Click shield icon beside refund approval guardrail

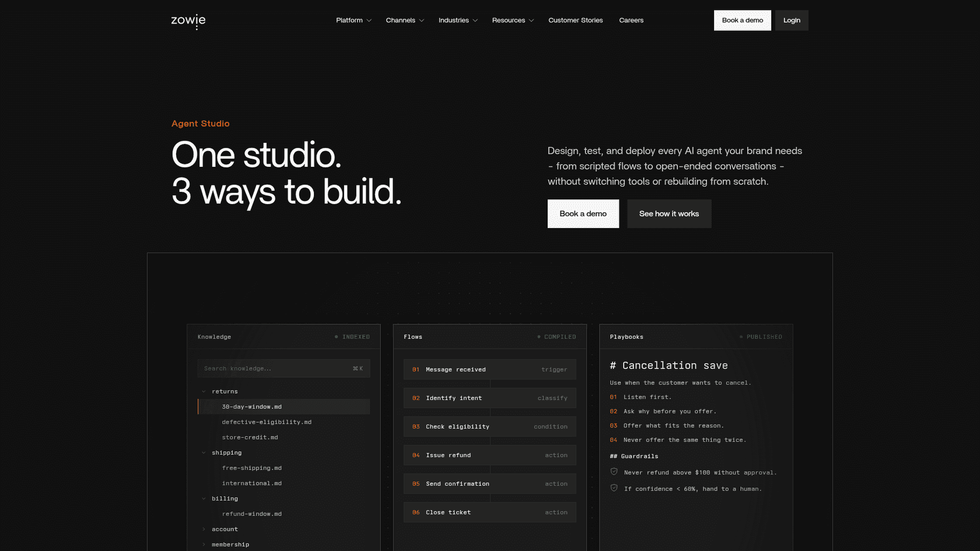coord(614,472)
